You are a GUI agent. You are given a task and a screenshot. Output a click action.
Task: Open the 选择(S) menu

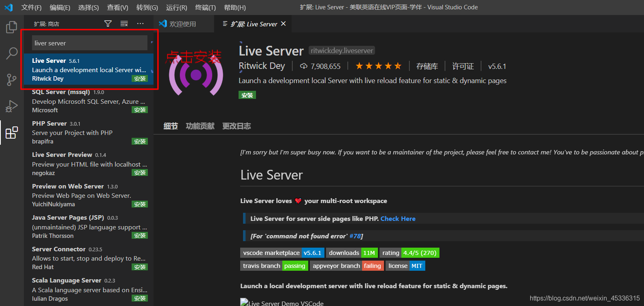click(88, 7)
